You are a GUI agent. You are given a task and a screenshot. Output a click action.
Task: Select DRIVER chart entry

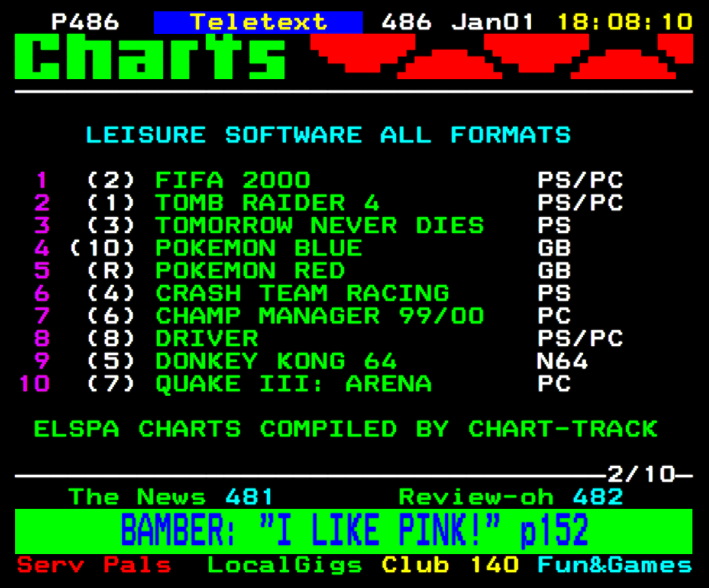pyautogui.click(x=207, y=338)
